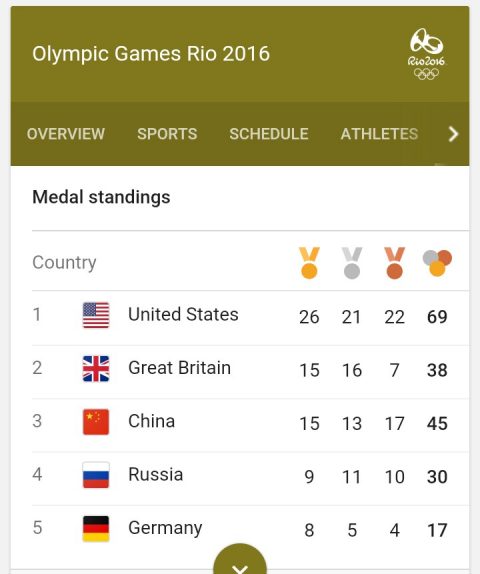Open the Overview tab

click(66, 134)
